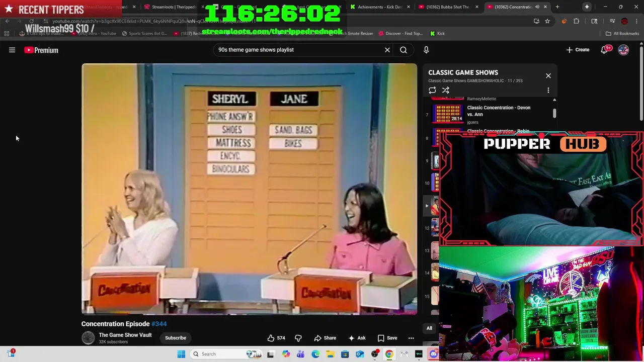
Task: Open the #344 hashtag link
Action: [159, 324]
